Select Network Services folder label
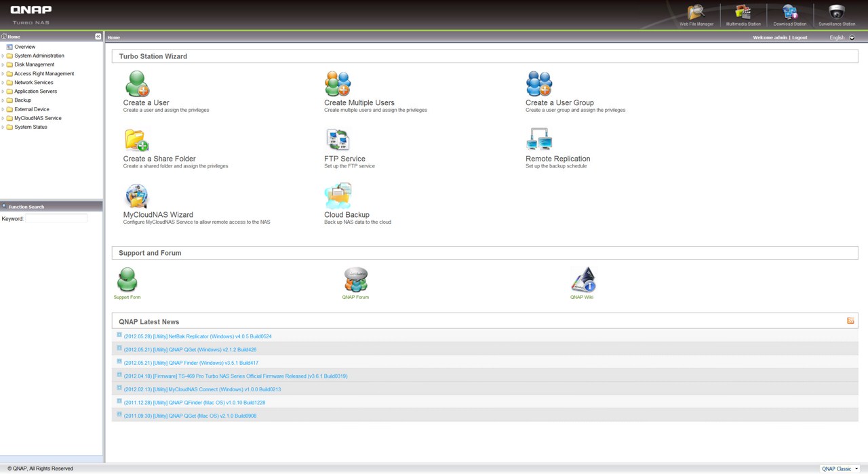The image size is (868, 474). [x=34, y=82]
